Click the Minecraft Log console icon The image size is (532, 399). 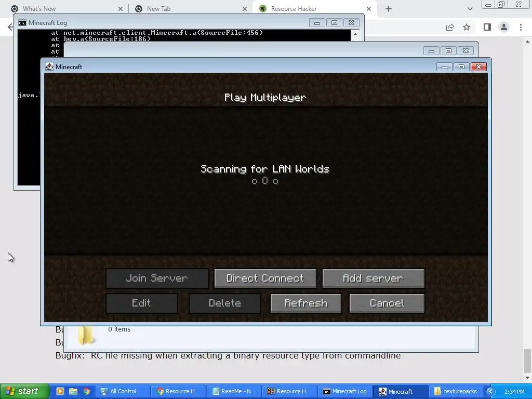[22, 23]
